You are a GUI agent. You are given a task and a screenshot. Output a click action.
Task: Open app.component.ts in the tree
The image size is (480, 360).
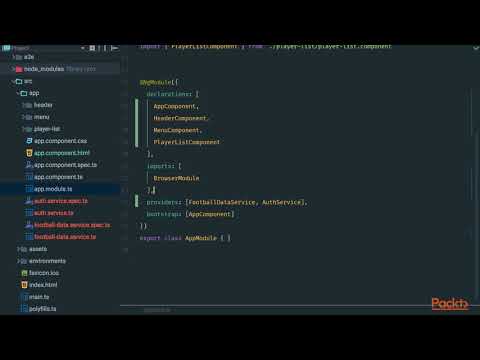pyautogui.click(x=58, y=177)
